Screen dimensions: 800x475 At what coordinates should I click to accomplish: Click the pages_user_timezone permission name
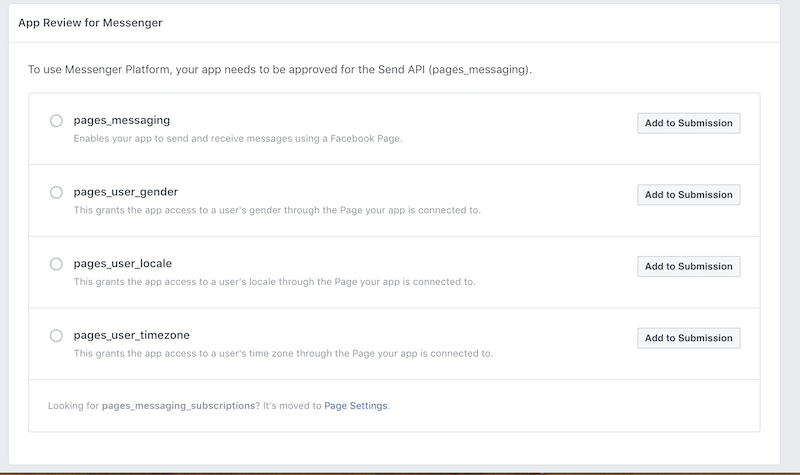131,335
